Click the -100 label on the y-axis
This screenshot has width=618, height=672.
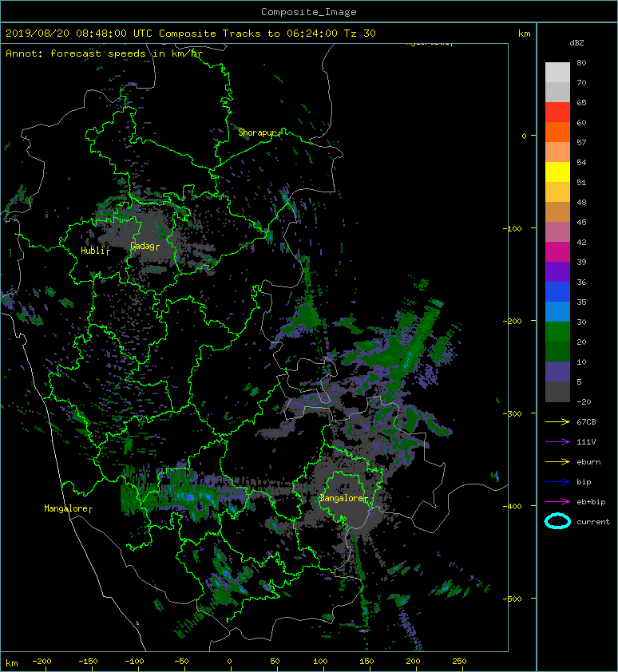coord(513,228)
